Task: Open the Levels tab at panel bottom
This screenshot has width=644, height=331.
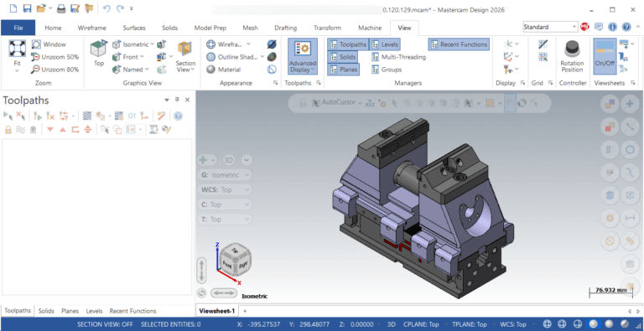Action: point(95,311)
